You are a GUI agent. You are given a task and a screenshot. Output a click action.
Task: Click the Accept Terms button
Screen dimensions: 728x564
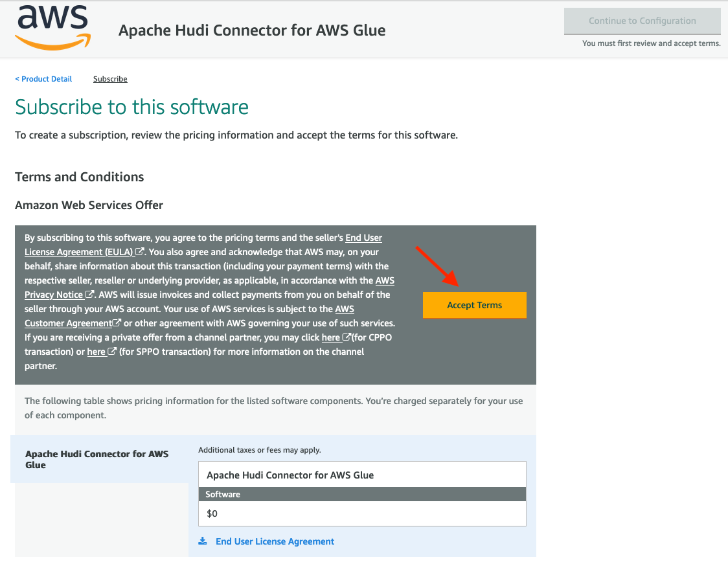[x=475, y=305]
